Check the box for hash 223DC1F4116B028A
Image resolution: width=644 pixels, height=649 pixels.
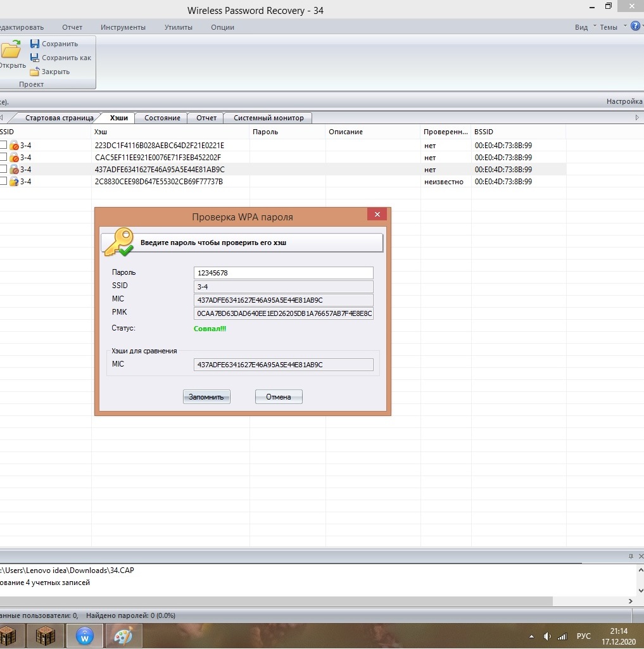[3, 145]
